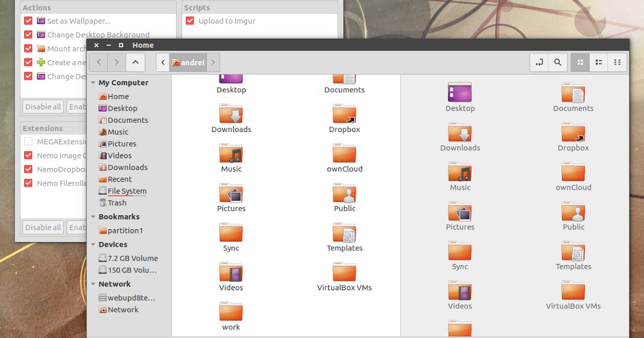Switch to compact view button
The image size is (644, 338).
click(617, 62)
